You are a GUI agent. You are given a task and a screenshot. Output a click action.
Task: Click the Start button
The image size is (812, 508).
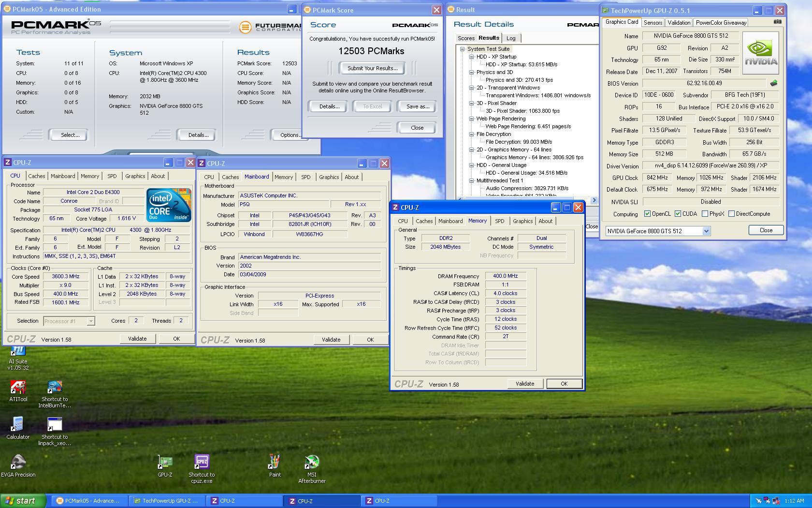coord(23,501)
